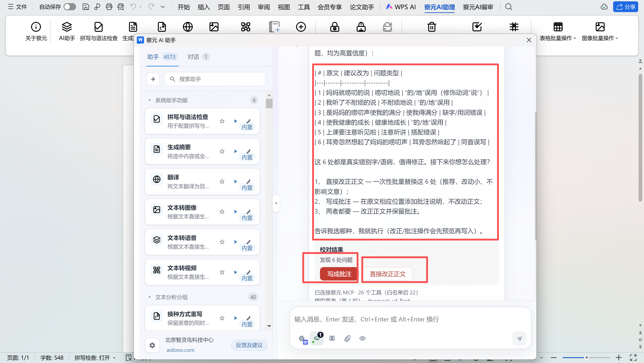Collapse the 文本分析分组 group
The width and height of the screenshot is (644, 363).
[150, 297]
